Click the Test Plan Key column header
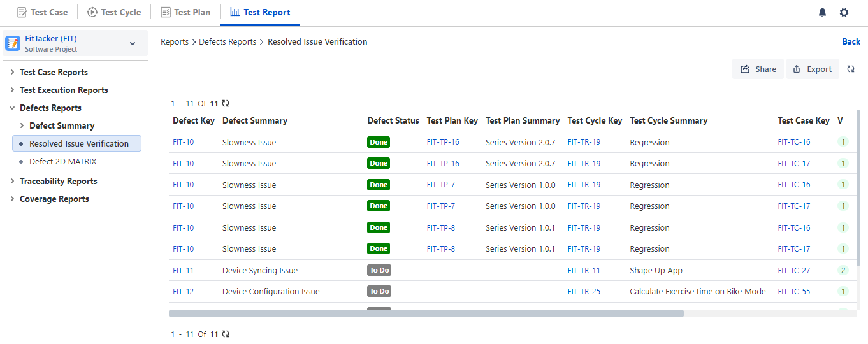This screenshot has height=344, width=868. click(452, 120)
